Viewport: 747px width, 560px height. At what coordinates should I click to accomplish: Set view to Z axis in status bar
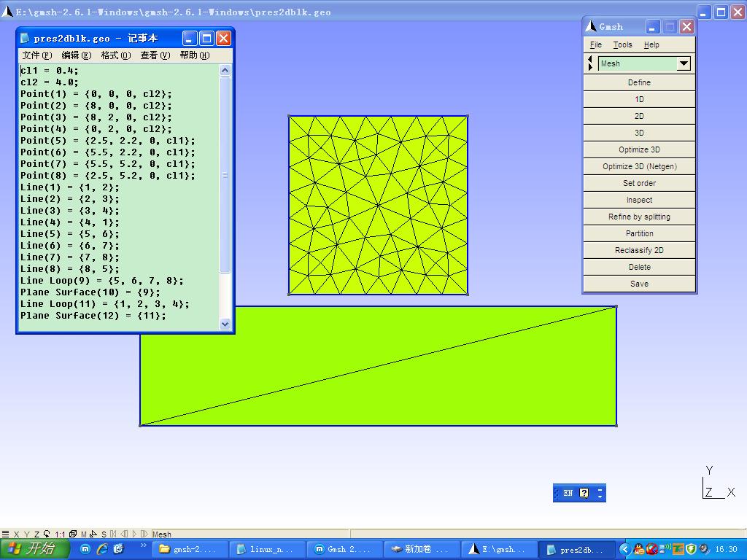coord(36,534)
